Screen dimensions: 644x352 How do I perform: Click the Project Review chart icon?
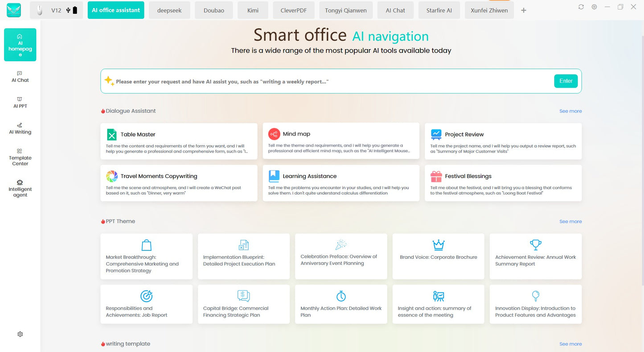click(436, 134)
